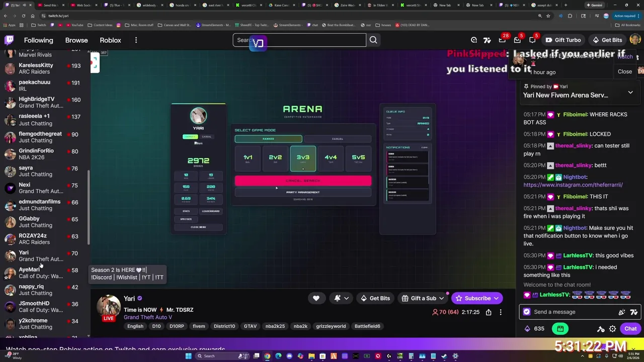Image resolution: width=644 pixels, height=362 pixels.
Task: Open 7TV emote menu in chat input
Action: (633, 312)
